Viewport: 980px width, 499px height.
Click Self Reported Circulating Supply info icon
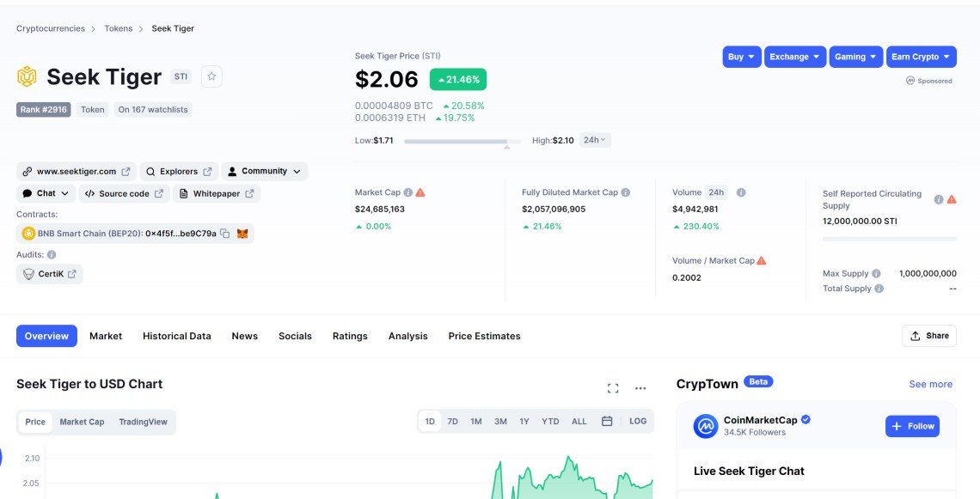tap(939, 199)
